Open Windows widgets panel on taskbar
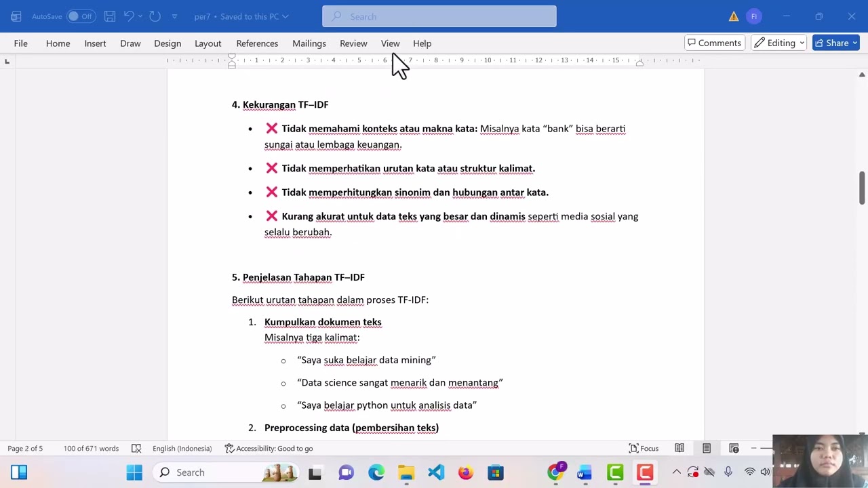Image resolution: width=868 pixels, height=488 pixels. 19,472
